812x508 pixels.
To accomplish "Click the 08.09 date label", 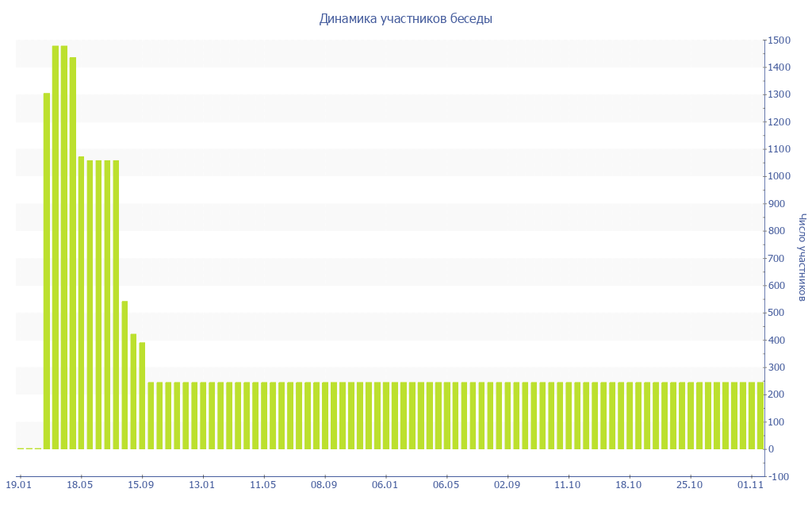I will pos(324,485).
